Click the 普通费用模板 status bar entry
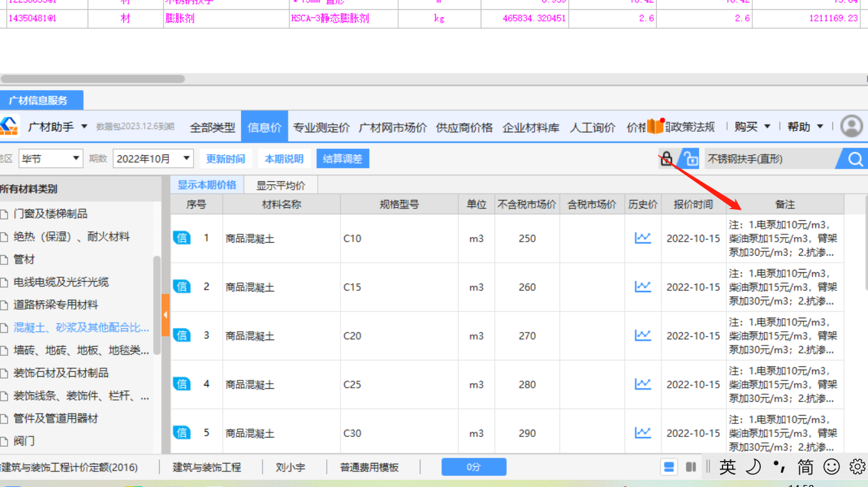This screenshot has height=487, width=868. click(369, 467)
